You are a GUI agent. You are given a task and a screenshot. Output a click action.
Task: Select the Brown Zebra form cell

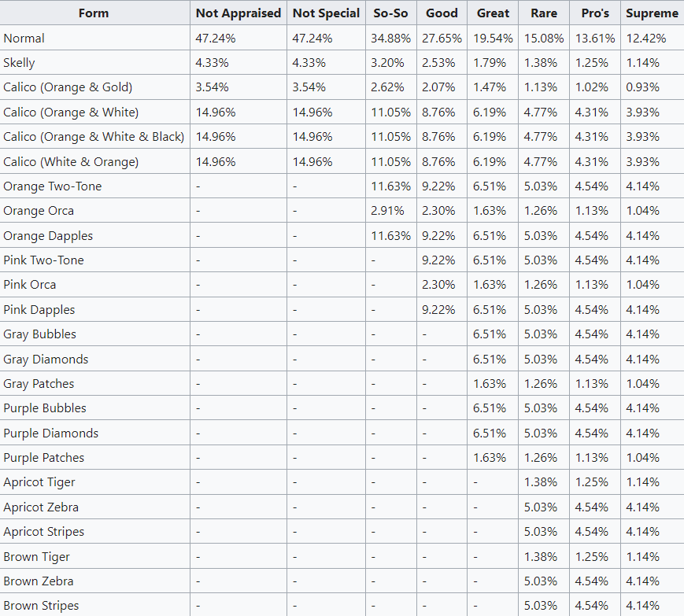coord(39,581)
